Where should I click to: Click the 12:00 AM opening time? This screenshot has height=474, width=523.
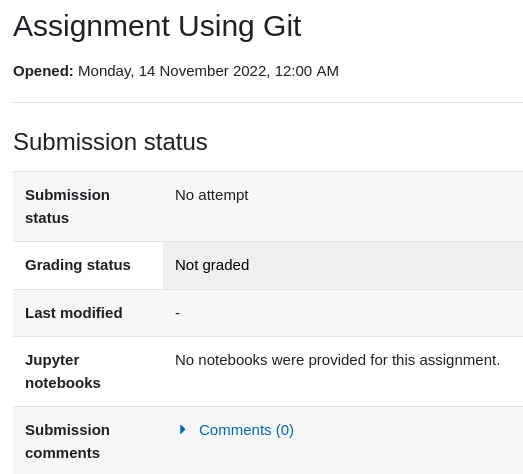(307, 71)
